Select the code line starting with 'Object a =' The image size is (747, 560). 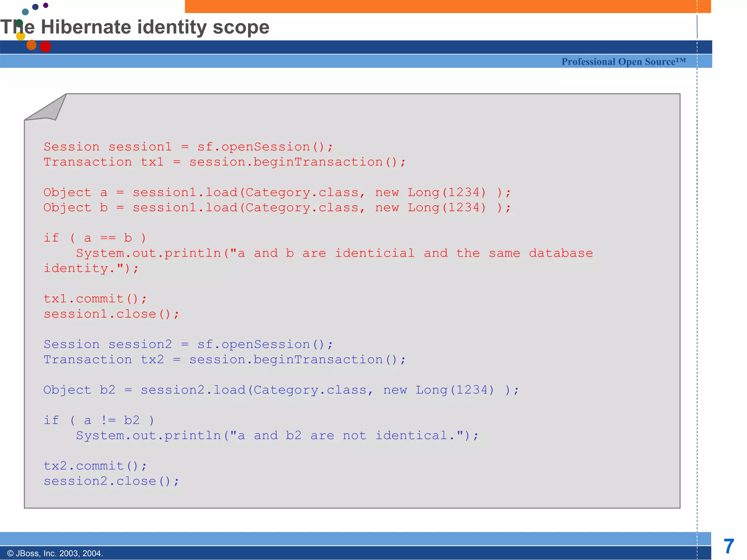tap(277, 192)
